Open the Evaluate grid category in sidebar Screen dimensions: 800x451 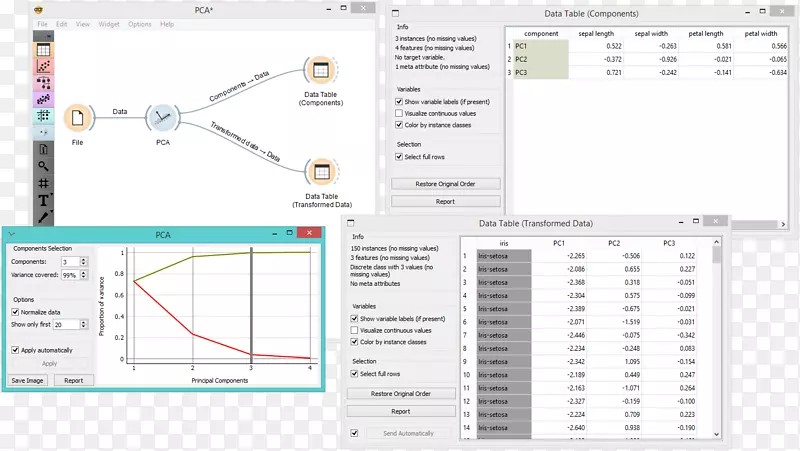point(43,115)
